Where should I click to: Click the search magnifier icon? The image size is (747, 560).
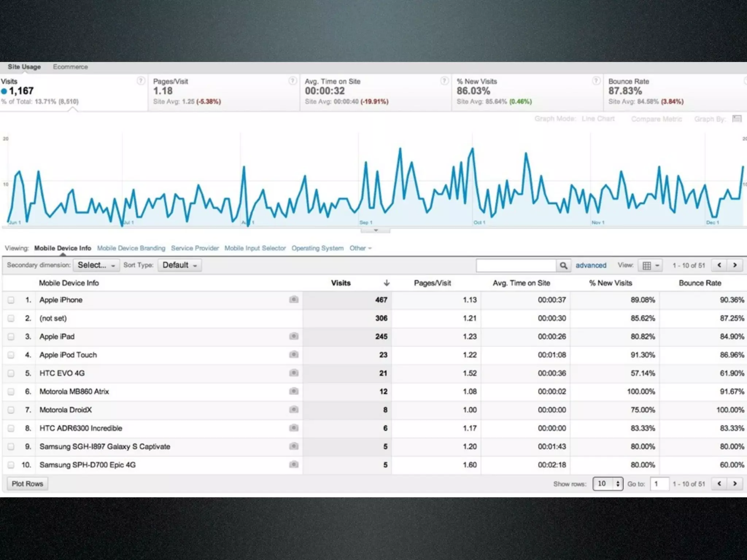point(563,265)
